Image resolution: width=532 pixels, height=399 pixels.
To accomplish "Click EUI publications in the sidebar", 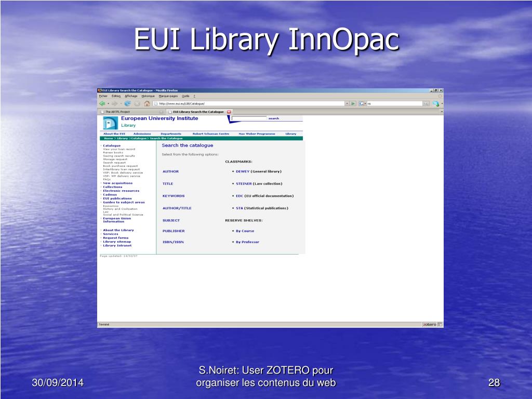I will [117, 198].
